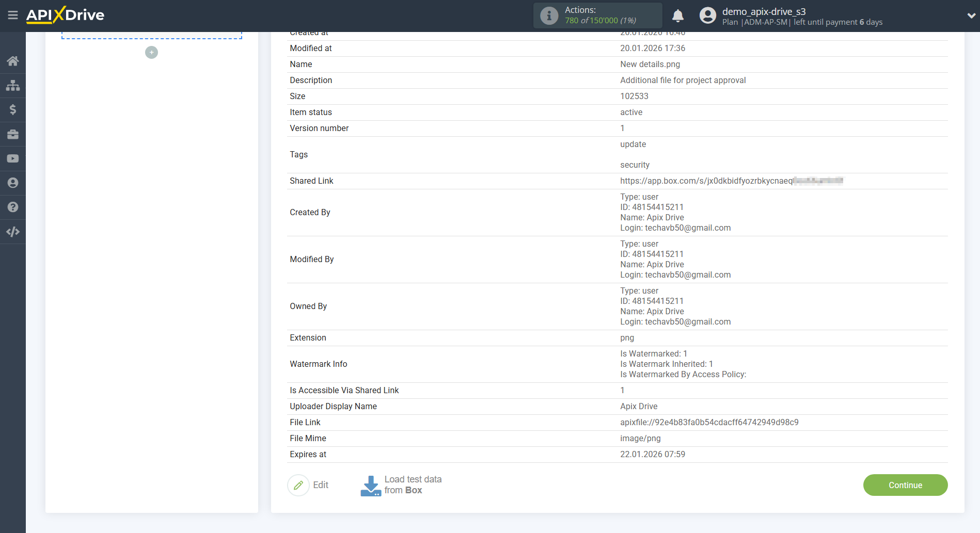Click the tag value security

point(635,165)
